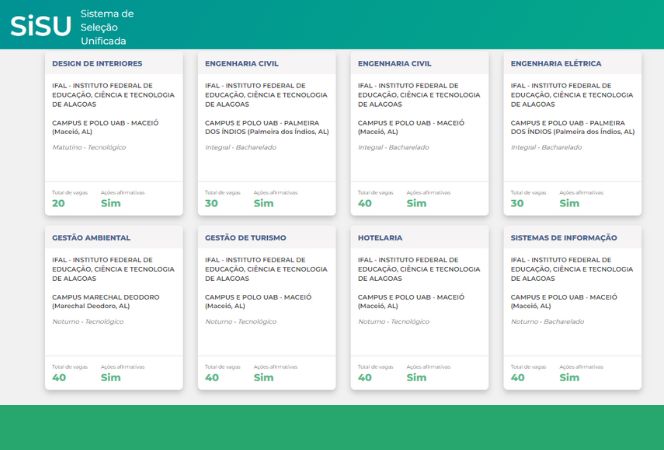664x450 pixels.
Task: Click the 40 vagas total in Hotelaria card
Action: pos(365,378)
